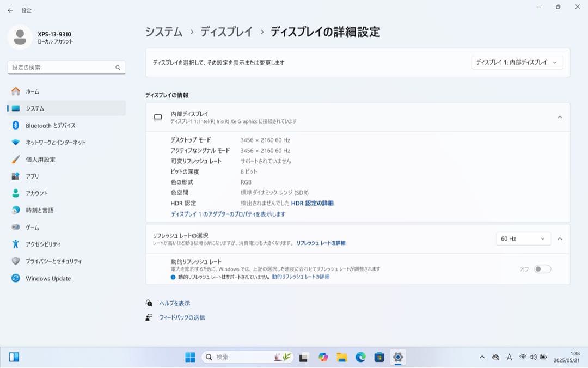The width and height of the screenshot is (588, 368).
Task: Collapse the 内部ディスプレイ information panel
Action: tap(560, 117)
